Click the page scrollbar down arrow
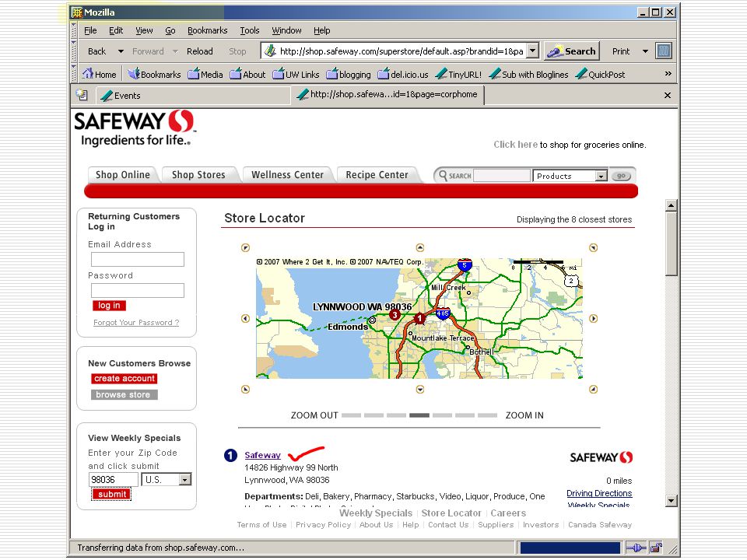The image size is (747, 560). point(671,500)
